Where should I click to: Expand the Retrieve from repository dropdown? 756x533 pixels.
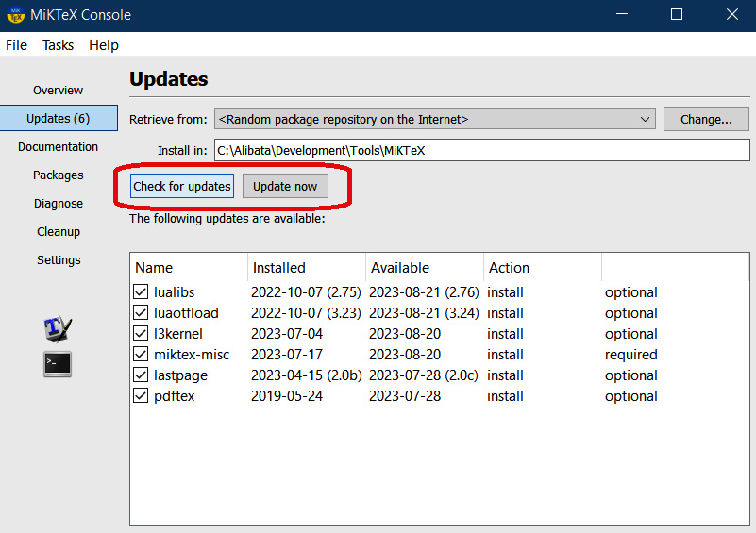tap(435, 119)
